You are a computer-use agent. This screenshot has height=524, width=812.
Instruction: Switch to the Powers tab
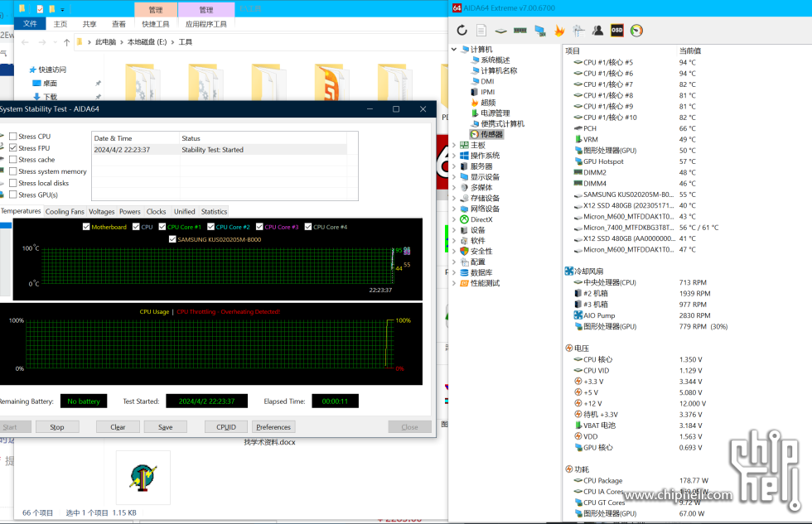point(130,212)
